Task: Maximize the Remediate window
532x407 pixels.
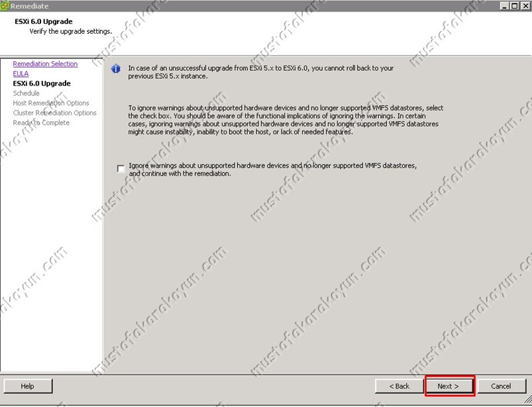Action: tap(514, 6)
